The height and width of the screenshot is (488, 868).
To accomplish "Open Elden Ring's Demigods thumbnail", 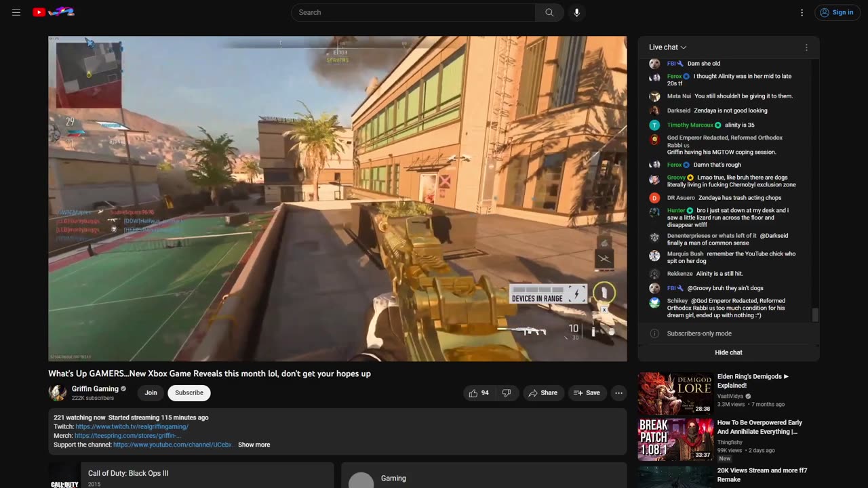I will point(675,393).
